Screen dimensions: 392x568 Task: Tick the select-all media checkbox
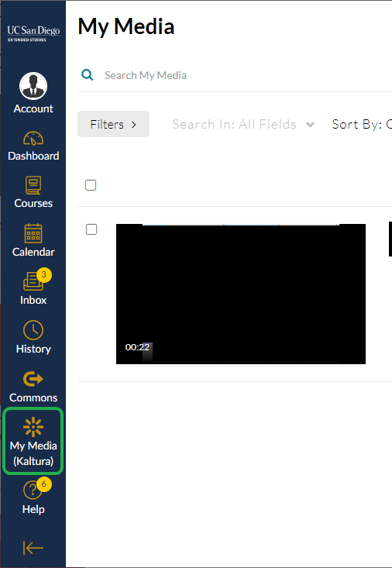coord(91,185)
